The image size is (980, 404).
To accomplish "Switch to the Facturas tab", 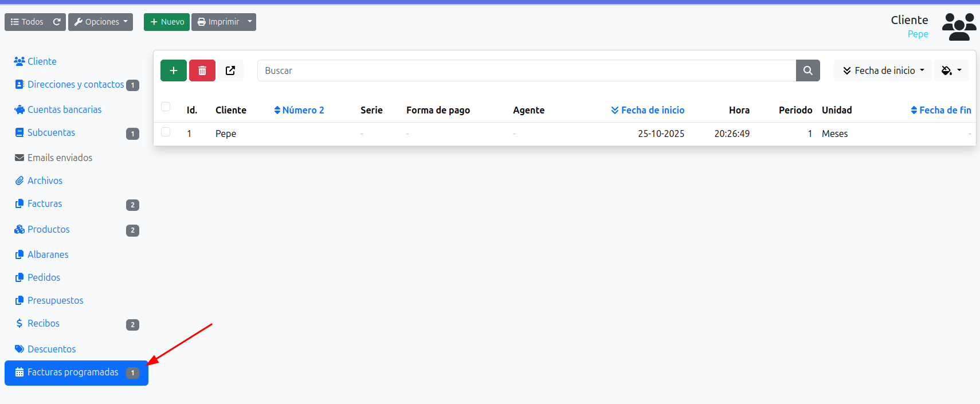I will 45,203.
